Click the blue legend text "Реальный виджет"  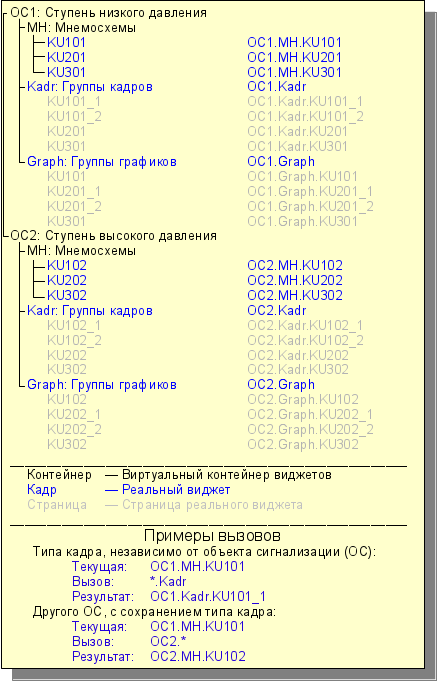click(x=176, y=490)
